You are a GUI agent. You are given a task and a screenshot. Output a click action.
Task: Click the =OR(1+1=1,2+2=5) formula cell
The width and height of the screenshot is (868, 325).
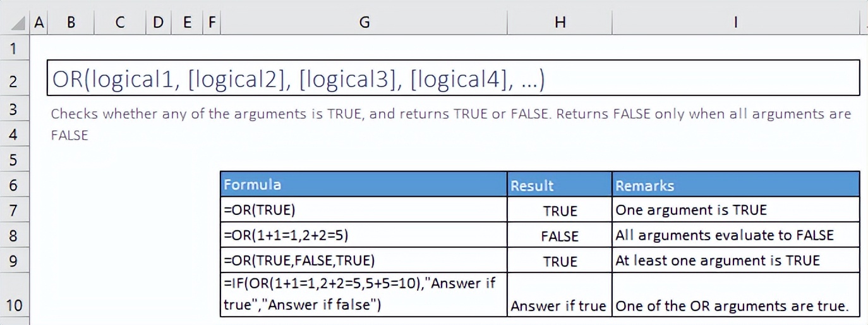click(x=363, y=235)
